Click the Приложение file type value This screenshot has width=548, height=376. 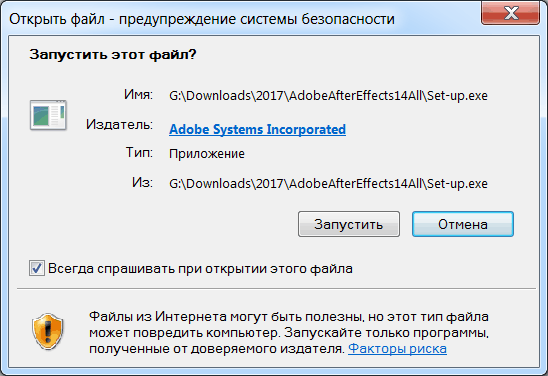(x=207, y=154)
